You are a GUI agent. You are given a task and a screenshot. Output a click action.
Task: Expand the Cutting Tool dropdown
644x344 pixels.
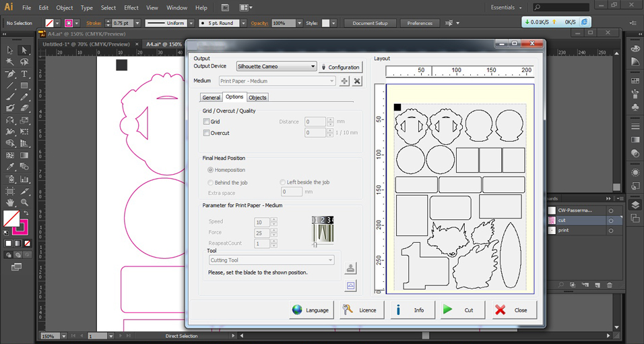[x=271, y=260]
